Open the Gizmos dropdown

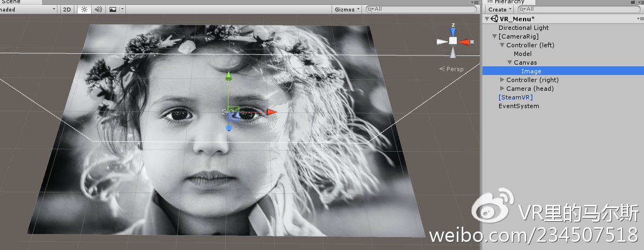(x=347, y=9)
